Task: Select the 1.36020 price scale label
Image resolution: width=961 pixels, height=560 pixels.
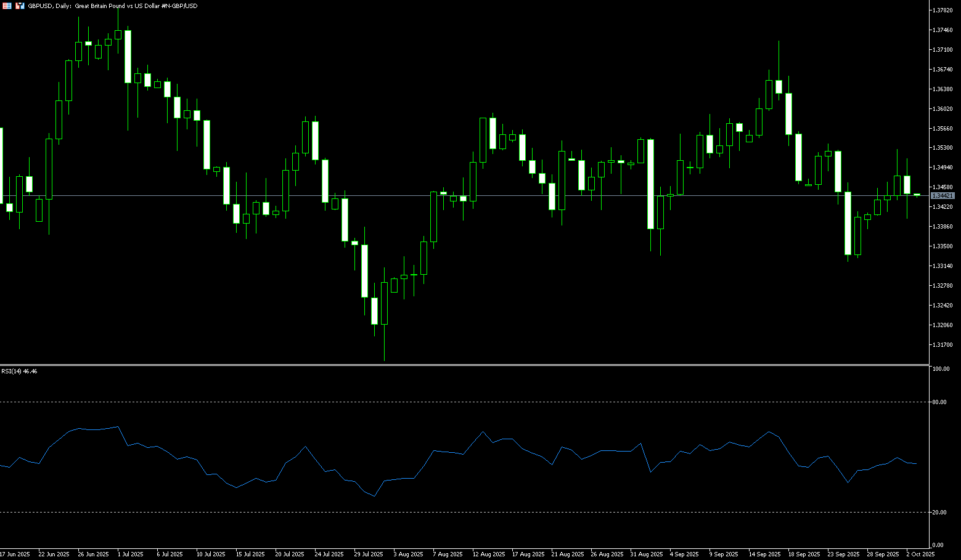Action: tap(943, 109)
